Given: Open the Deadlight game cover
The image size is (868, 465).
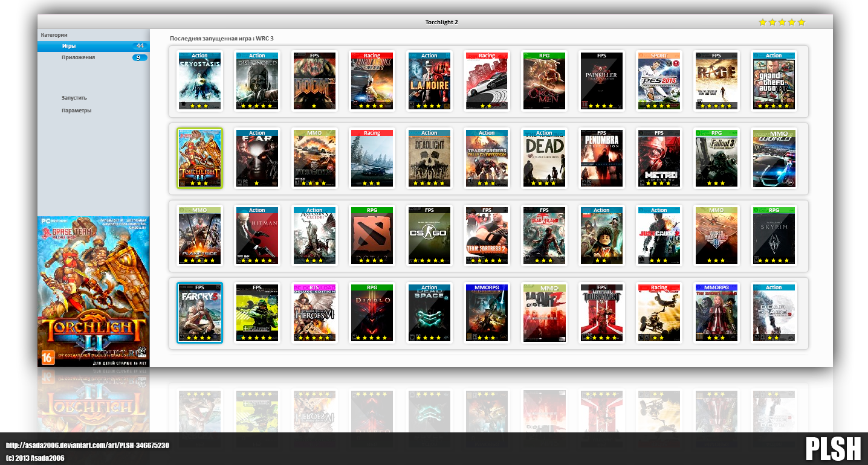Looking at the screenshot, I should click(429, 158).
